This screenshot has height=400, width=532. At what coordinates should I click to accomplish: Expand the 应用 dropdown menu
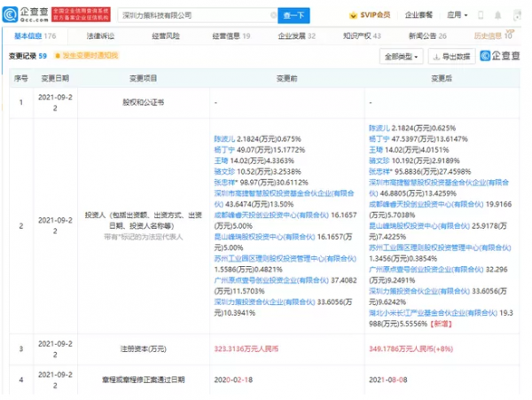tap(458, 15)
